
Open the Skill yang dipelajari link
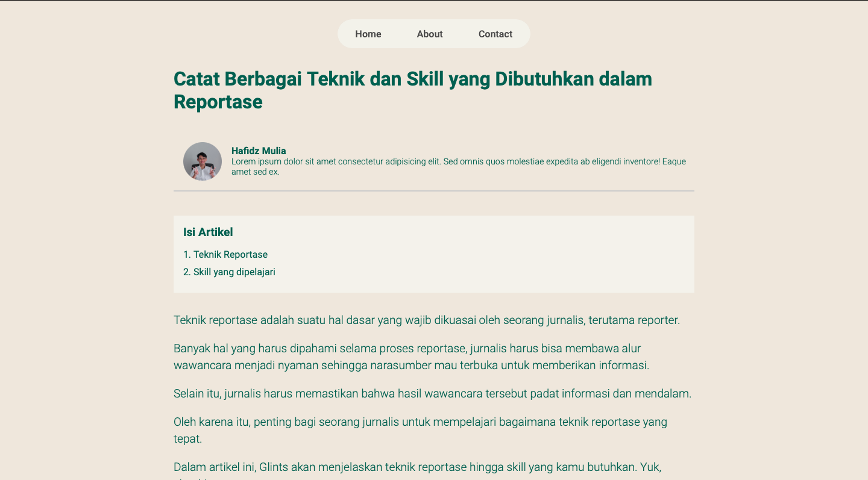coord(234,272)
